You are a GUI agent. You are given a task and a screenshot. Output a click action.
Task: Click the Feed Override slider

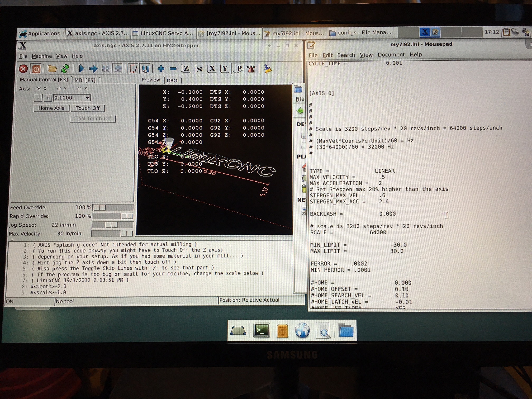(x=113, y=208)
